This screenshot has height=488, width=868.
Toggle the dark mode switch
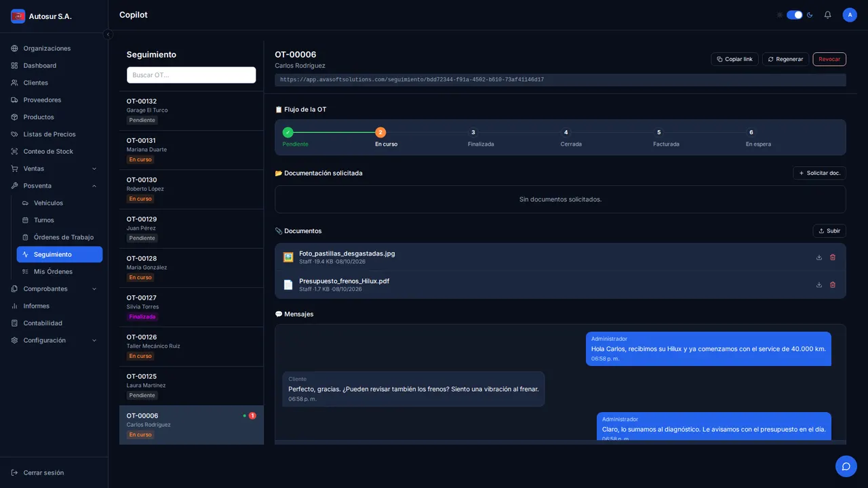794,15
